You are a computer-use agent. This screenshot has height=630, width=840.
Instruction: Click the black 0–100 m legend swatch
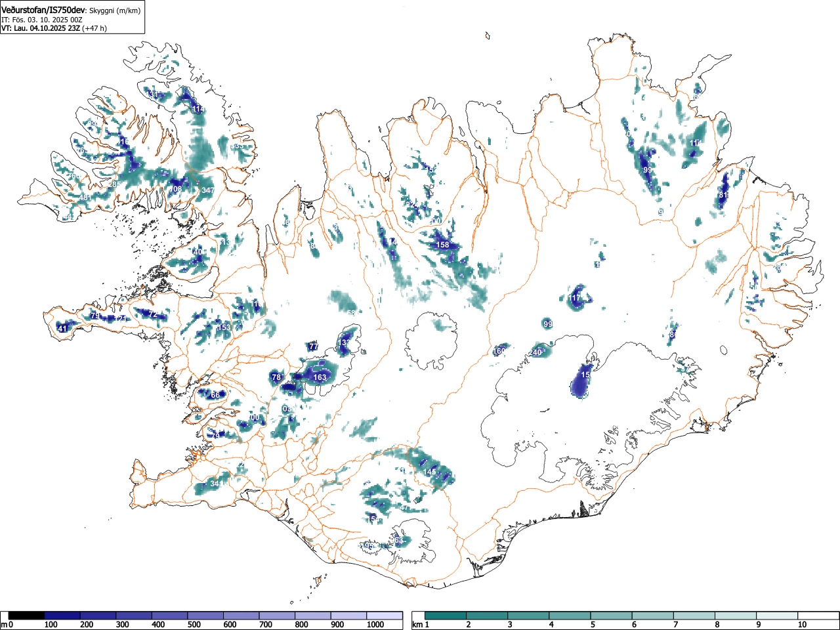(26, 616)
